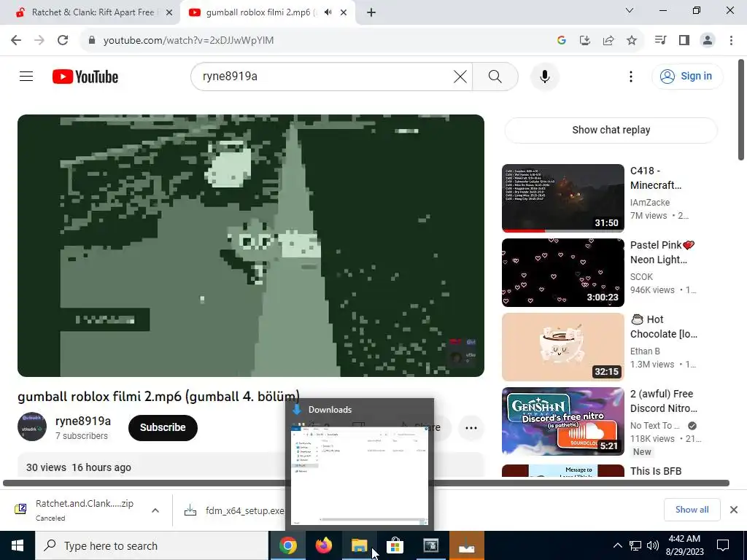747x560 pixels.
Task: Open File Explorer from the taskbar
Action: 359,545
